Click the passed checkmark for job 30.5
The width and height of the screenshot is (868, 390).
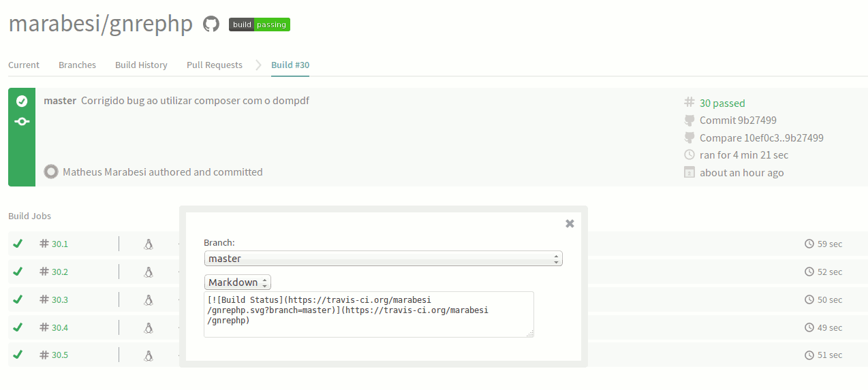click(18, 355)
